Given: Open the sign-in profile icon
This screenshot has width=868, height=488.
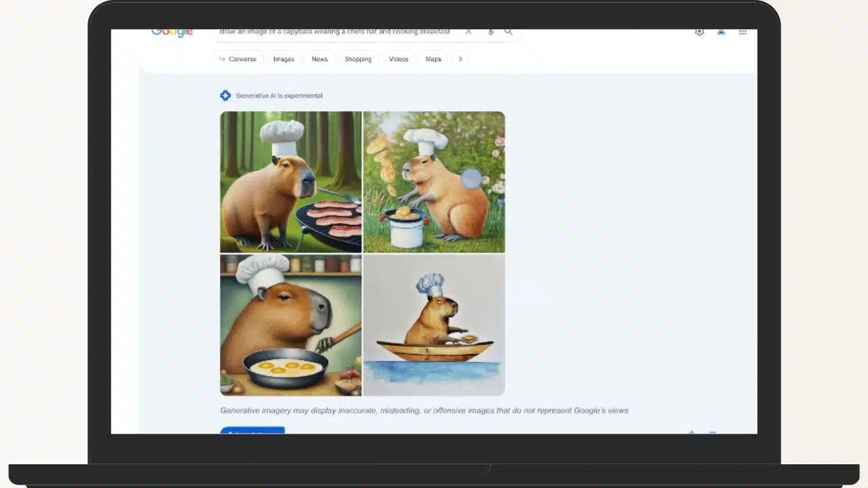Looking at the screenshot, I should pos(721,31).
